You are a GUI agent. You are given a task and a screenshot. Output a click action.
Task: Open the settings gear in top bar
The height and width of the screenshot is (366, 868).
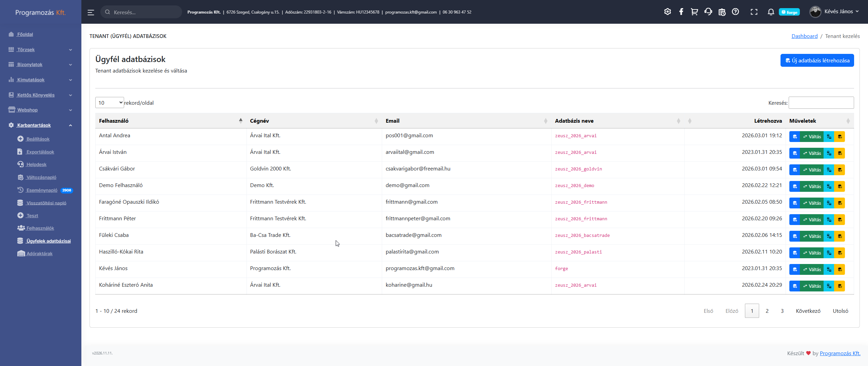[x=667, y=12]
